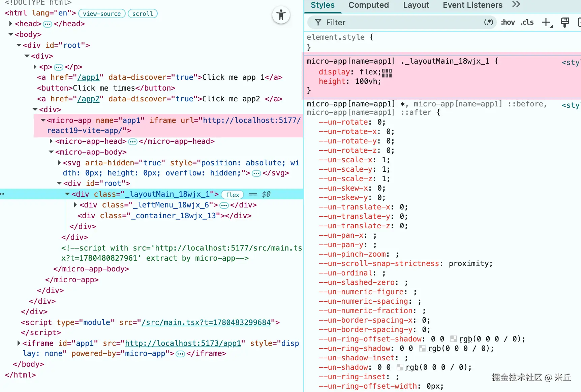Focus the Styles Filter input field
Viewport: 581px width, 392px height.
(x=402, y=23)
